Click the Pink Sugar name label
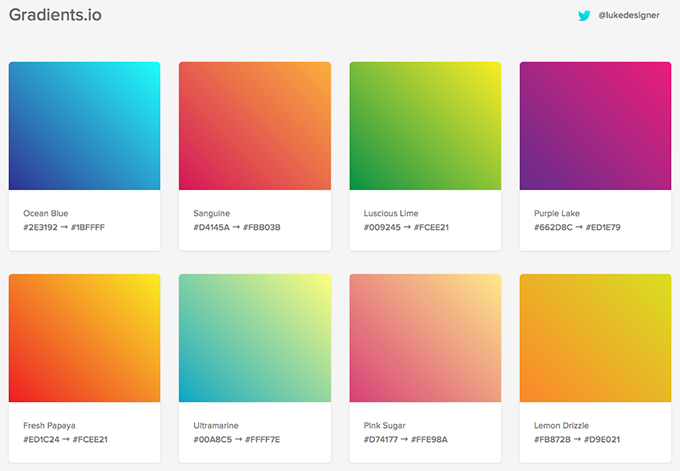The height and width of the screenshot is (471, 680). point(385,425)
